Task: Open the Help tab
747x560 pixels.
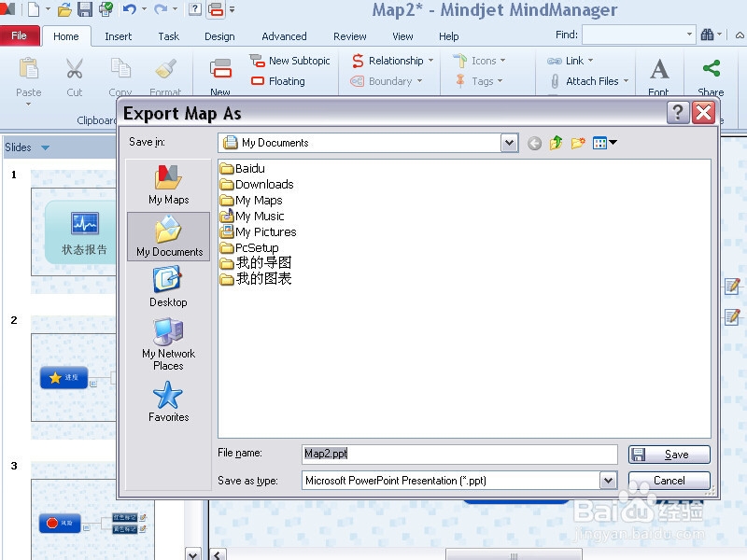Action: [449, 36]
